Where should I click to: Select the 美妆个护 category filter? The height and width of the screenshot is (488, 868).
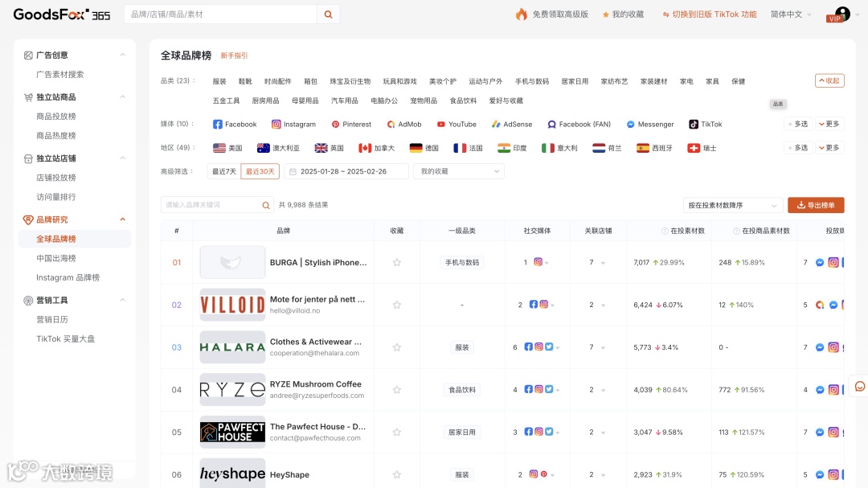[443, 81]
